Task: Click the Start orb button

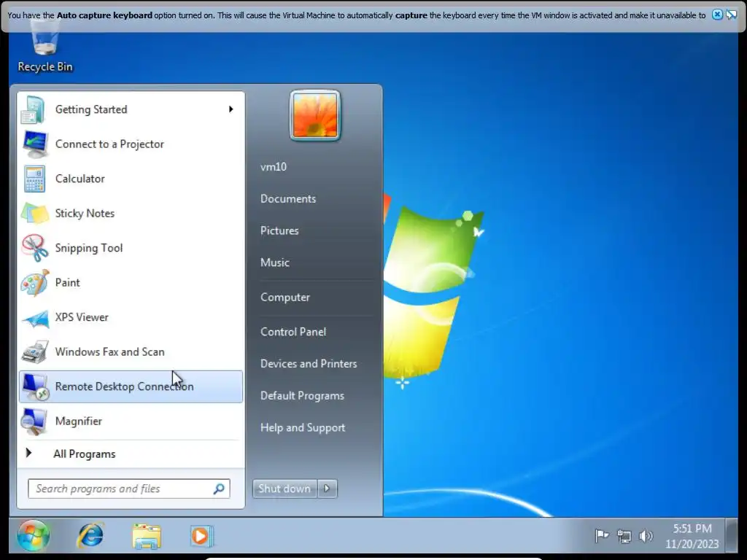Action: [33, 535]
